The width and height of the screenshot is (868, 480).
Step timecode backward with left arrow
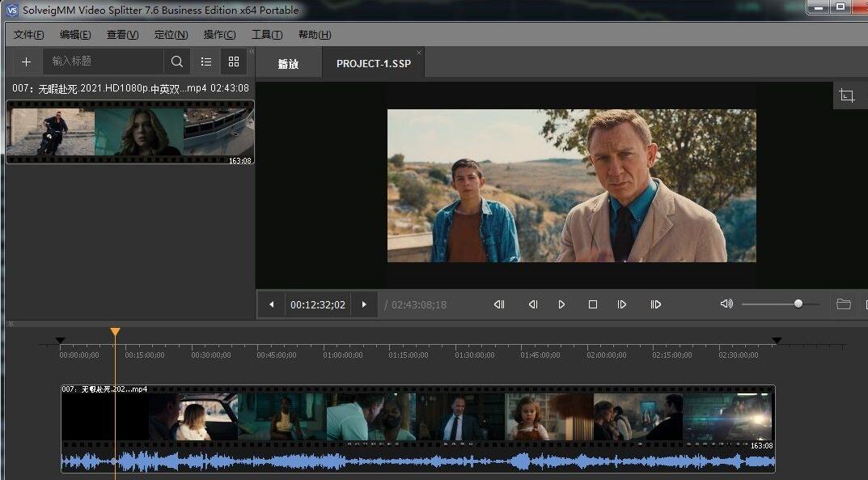pyautogui.click(x=271, y=304)
